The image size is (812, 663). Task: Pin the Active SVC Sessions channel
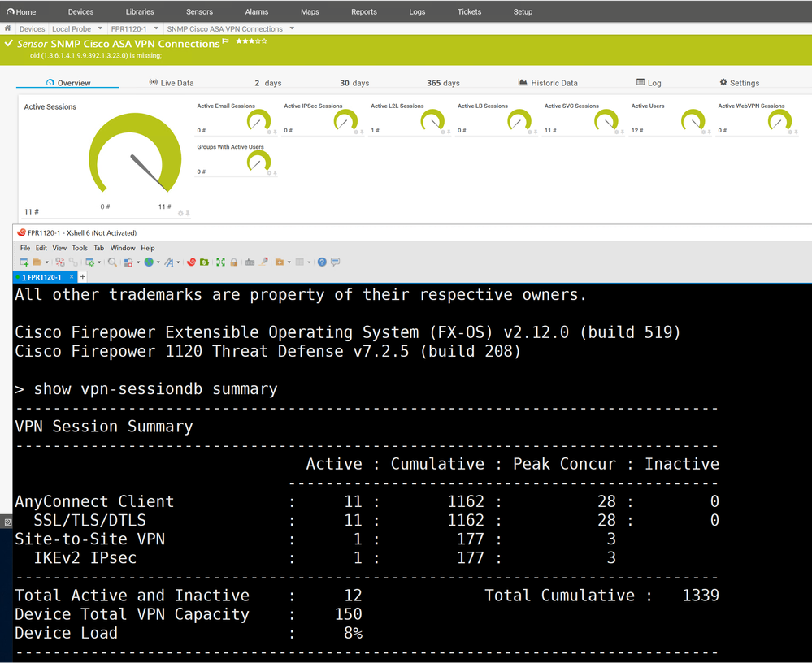point(623,132)
